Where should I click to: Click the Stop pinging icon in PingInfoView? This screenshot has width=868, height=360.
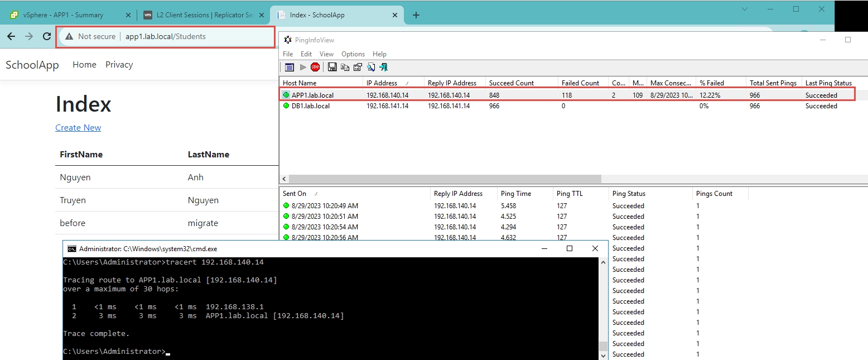tap(315, 67)
